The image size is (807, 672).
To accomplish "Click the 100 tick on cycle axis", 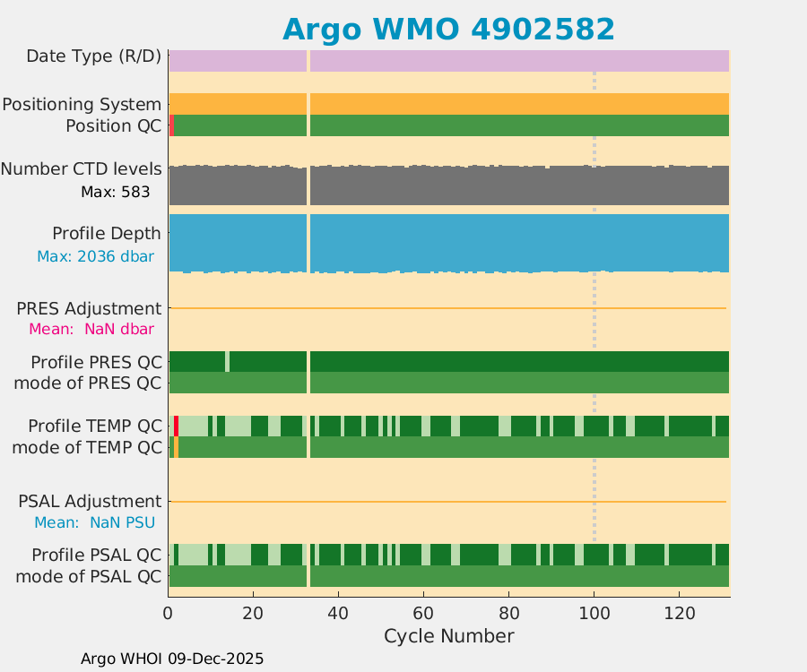I will (594, 615).
